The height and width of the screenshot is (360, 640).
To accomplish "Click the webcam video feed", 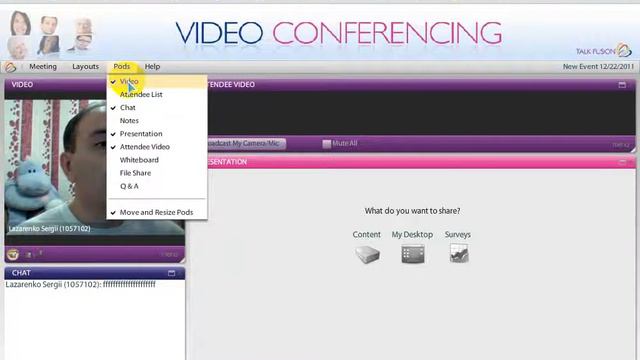I will coord(94,167).
